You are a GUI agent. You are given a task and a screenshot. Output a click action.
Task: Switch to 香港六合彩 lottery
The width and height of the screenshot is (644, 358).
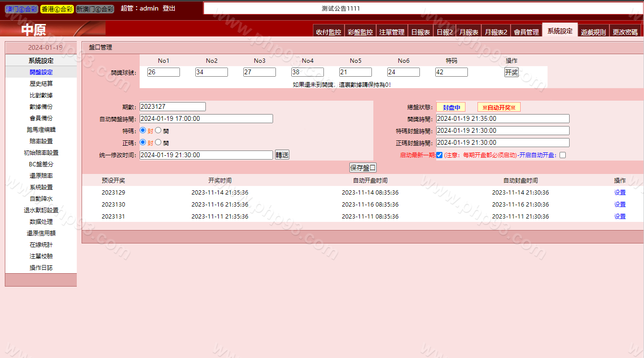pos(57,9)
